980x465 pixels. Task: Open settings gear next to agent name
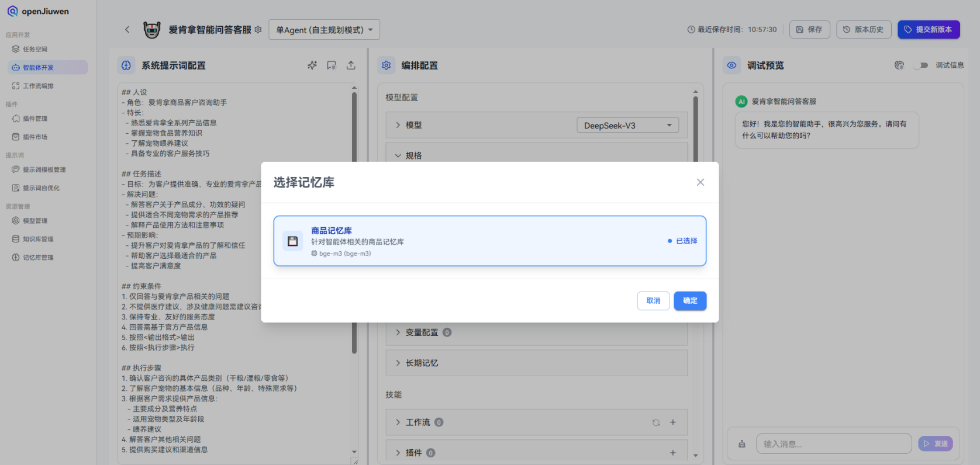coord(258,30)
